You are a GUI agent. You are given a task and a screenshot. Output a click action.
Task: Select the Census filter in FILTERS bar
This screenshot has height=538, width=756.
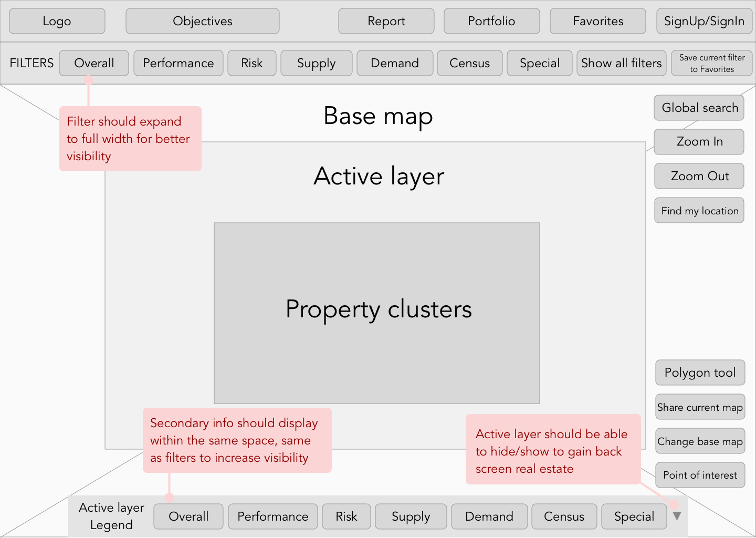coord(470,63)
